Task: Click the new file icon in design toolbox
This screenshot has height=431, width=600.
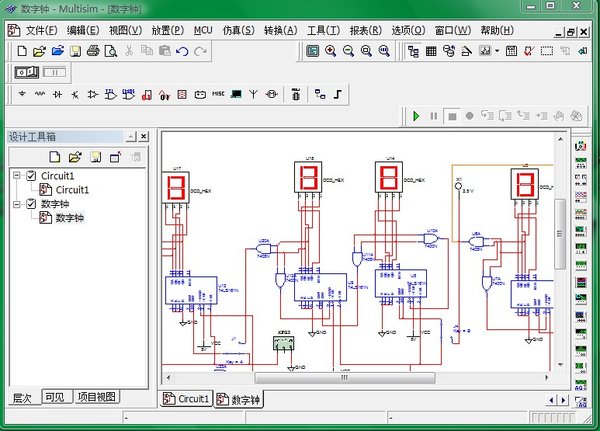Action: [56, 156]
